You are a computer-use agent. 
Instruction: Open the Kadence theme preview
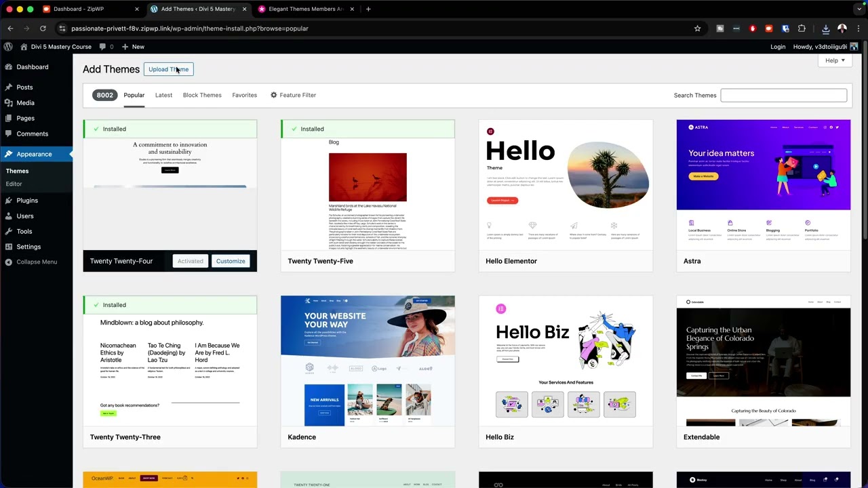click(x=368, y=361)
